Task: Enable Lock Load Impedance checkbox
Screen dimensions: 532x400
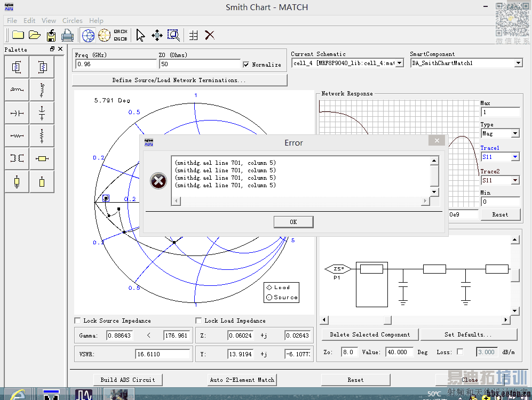Action: (199, 321)
